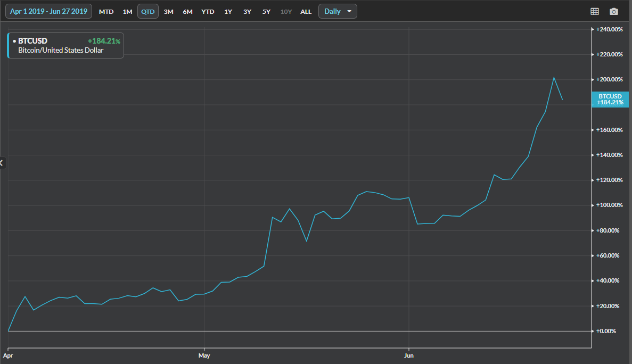
Task: Choose the 1Y time period
Action: 228,12
